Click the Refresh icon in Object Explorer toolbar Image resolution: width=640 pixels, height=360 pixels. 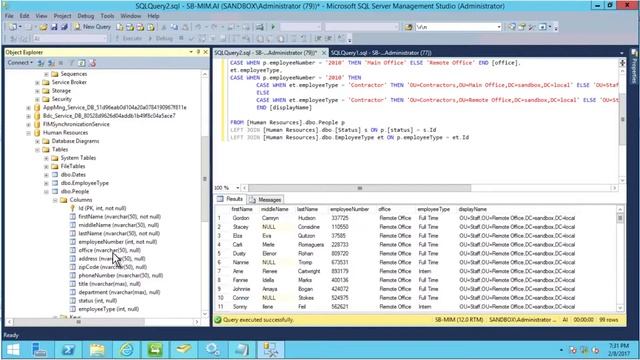[82, 63]
